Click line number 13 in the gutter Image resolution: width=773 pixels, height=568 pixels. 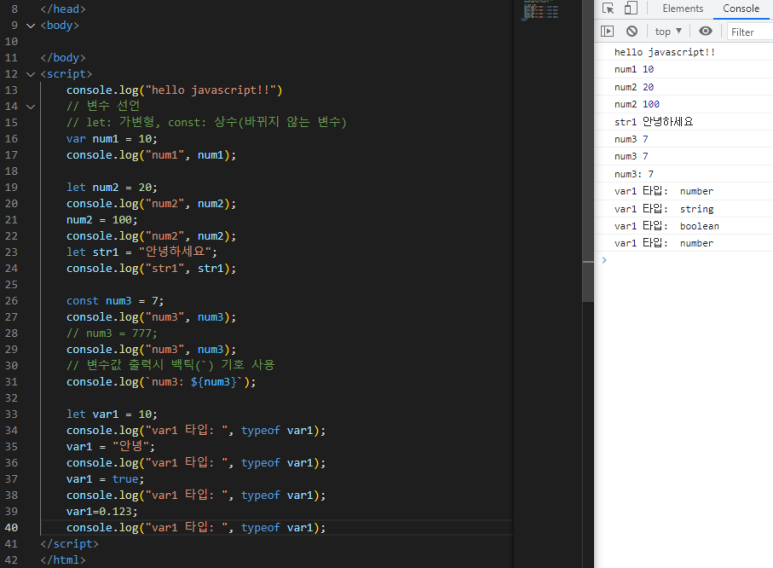pyautogui.click(x=11, y=90)
